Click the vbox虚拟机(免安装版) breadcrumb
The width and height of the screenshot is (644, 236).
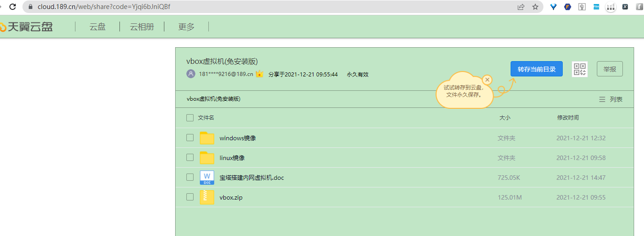[x=213, y=99]
